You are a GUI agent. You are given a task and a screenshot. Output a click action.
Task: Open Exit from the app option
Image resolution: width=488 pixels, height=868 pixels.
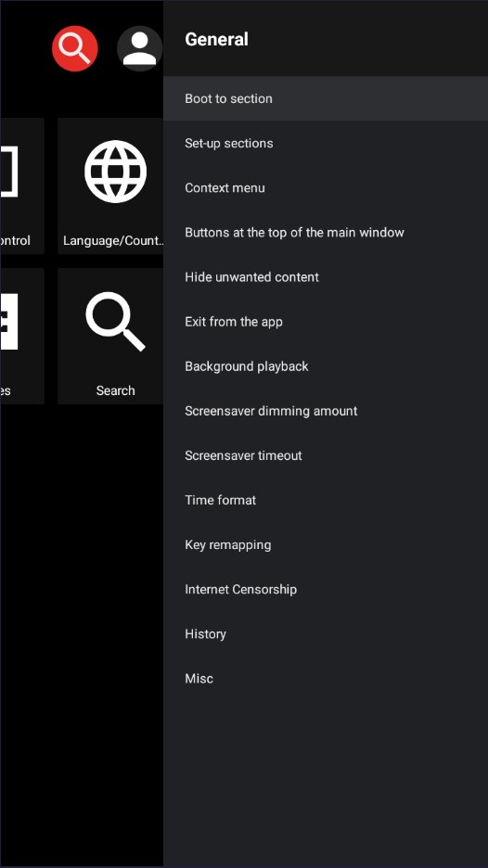click(326, 322)
